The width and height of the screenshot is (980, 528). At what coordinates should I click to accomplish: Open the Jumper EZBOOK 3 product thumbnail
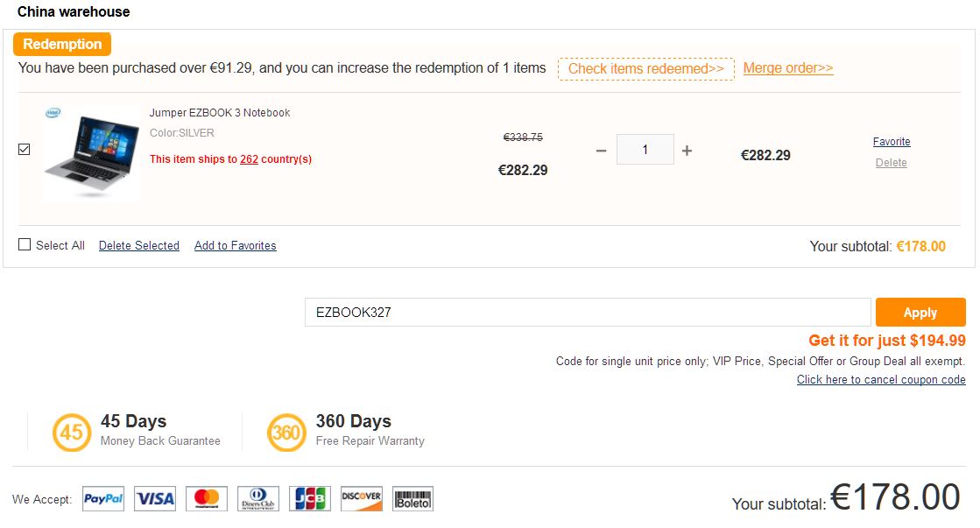[91, 153]
